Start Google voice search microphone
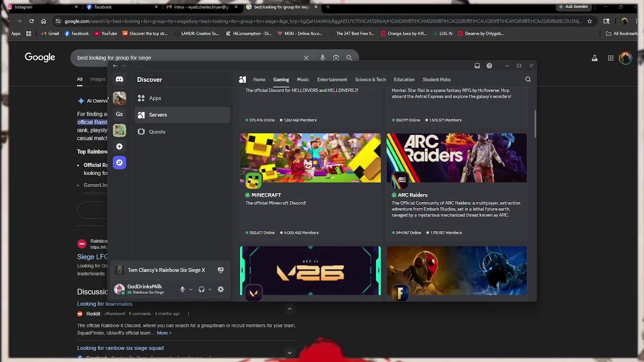 (323, 58)
